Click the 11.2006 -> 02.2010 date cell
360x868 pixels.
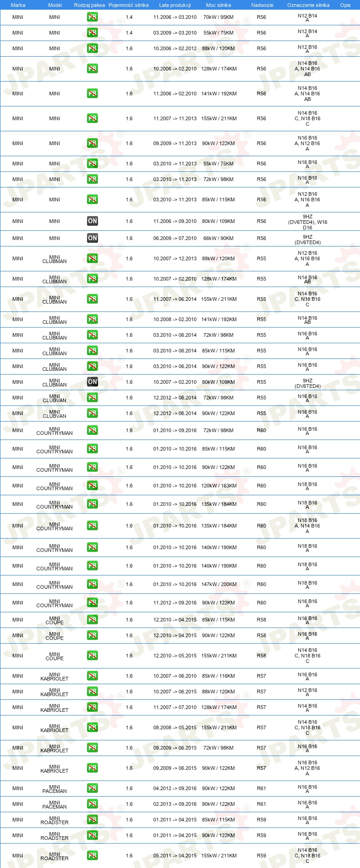[175, 94]
